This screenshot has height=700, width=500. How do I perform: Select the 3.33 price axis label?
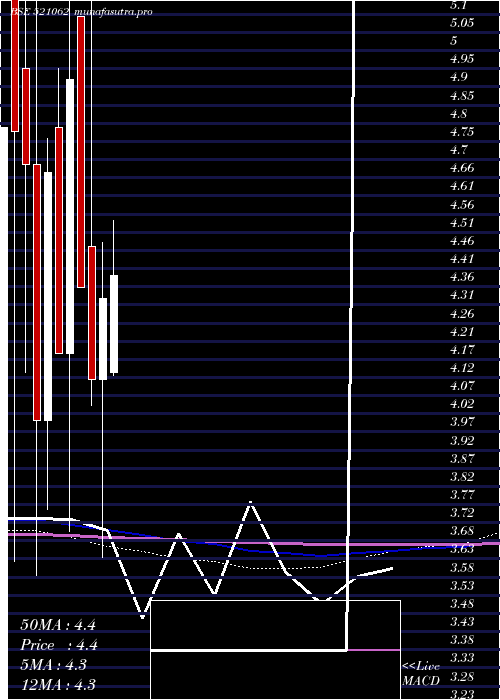point(462,658)
